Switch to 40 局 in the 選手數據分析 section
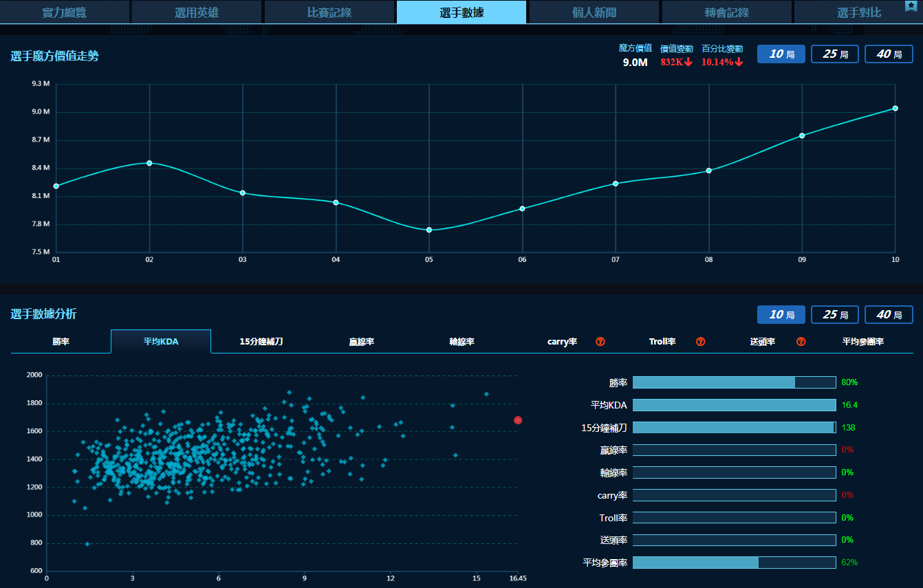The image size is (923, 588). click(888, 315)
